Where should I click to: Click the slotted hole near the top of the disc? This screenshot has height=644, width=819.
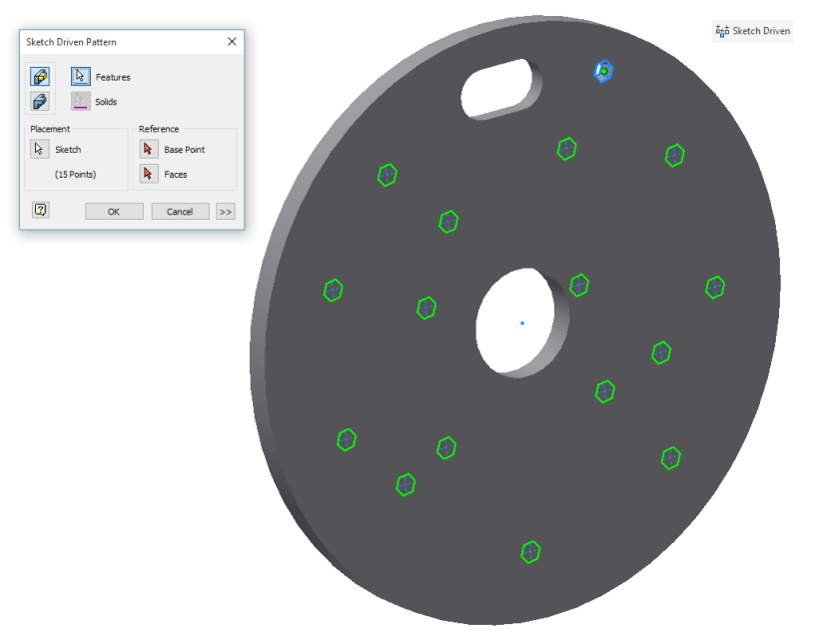coord(495,89)
